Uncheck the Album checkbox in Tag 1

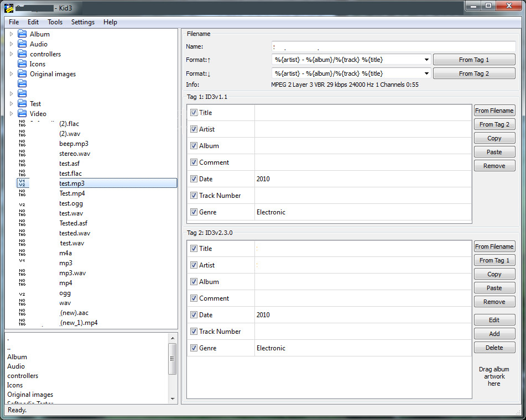[x=194, y=146]
